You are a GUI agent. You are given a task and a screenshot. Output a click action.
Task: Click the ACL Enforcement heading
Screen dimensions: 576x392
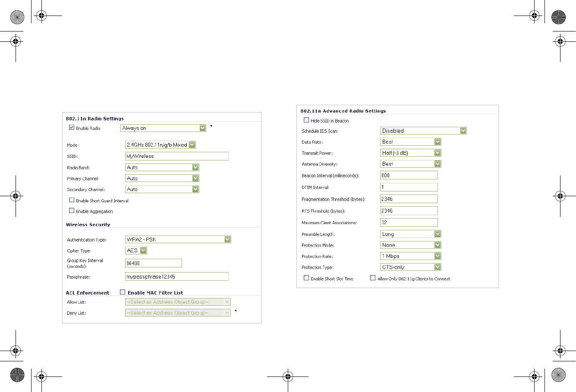88,293
